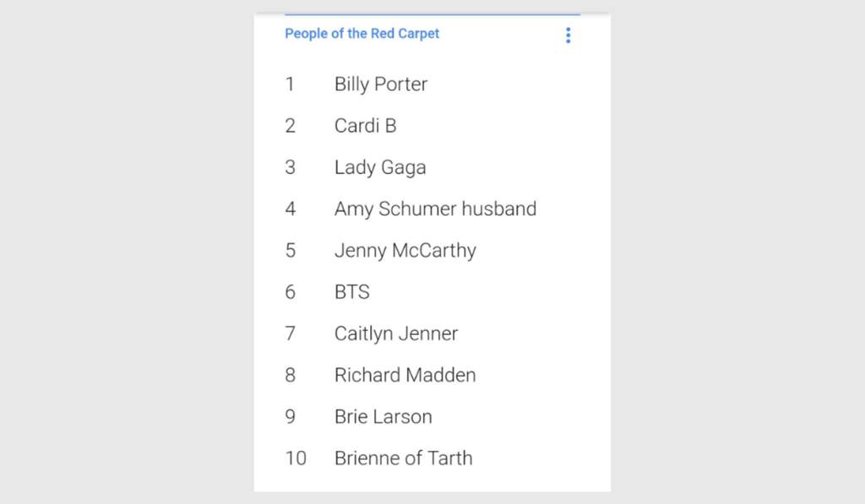Click the rank number 10
The height and width of the screenshot is (504, 865).
tap(296, 458)
